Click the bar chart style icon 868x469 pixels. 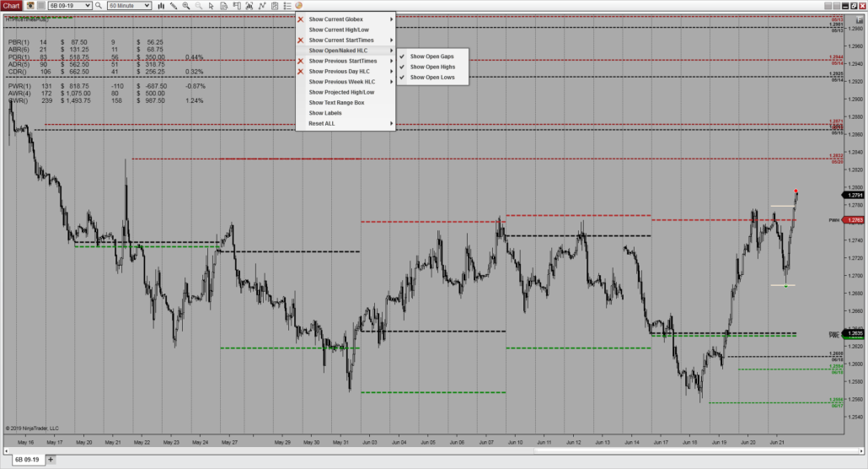pyautogui.click(x=161, y=5)
